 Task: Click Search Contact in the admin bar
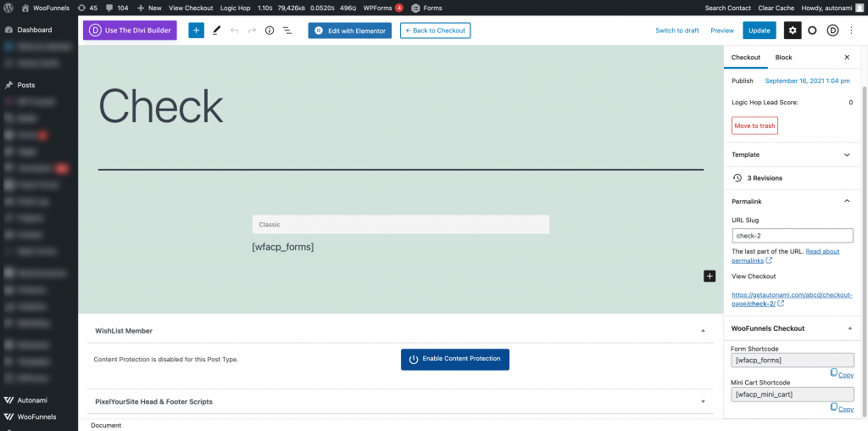tap(728, 8)
